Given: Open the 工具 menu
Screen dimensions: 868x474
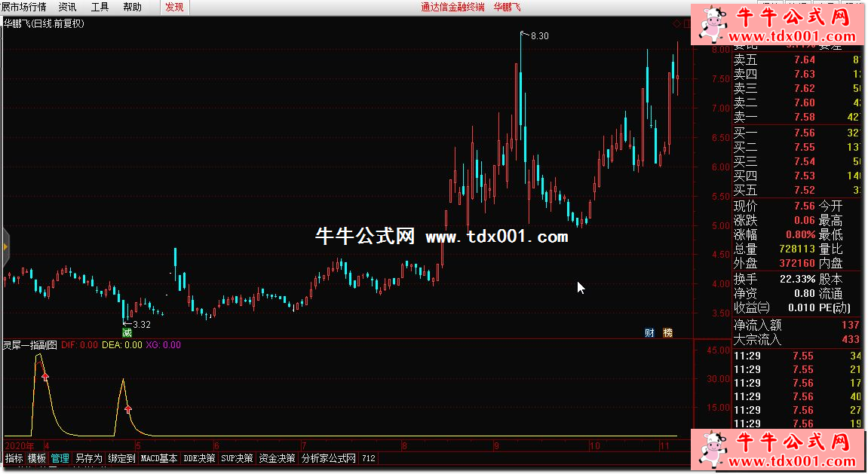Looking at the screenshot, I should pyautogui.click(x=100, y=8).
